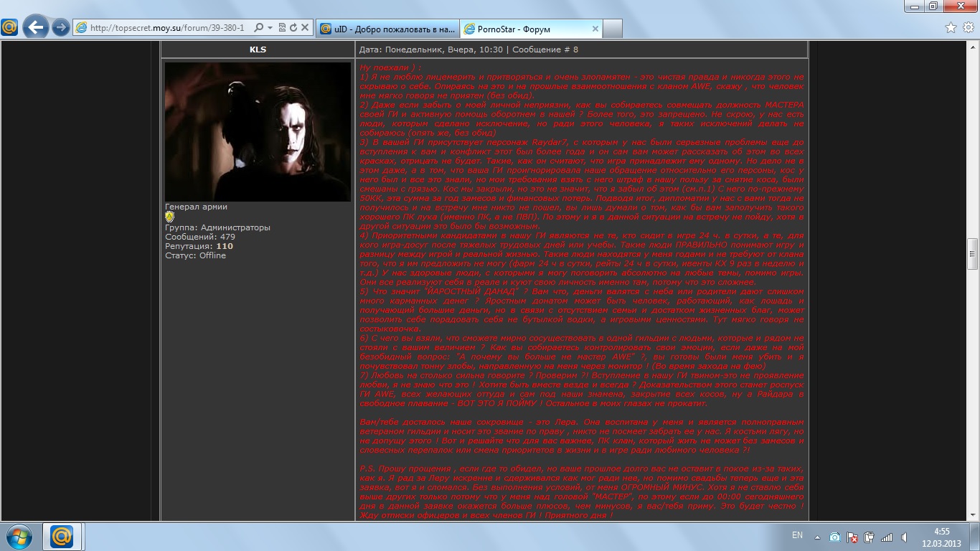This screenshot has height=551, width=980.
Task: Open the browser settings gear icon
Action: point(968,28)
